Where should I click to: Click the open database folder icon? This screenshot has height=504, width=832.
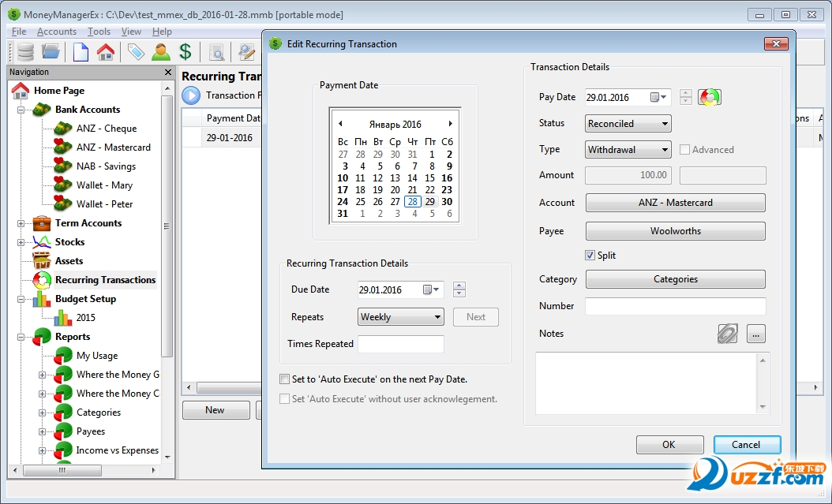51,52
